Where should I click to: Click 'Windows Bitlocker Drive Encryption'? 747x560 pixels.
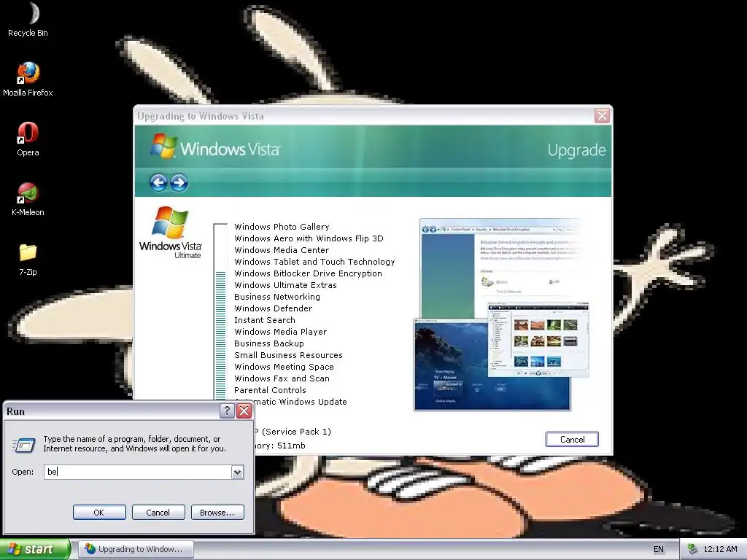309,273
